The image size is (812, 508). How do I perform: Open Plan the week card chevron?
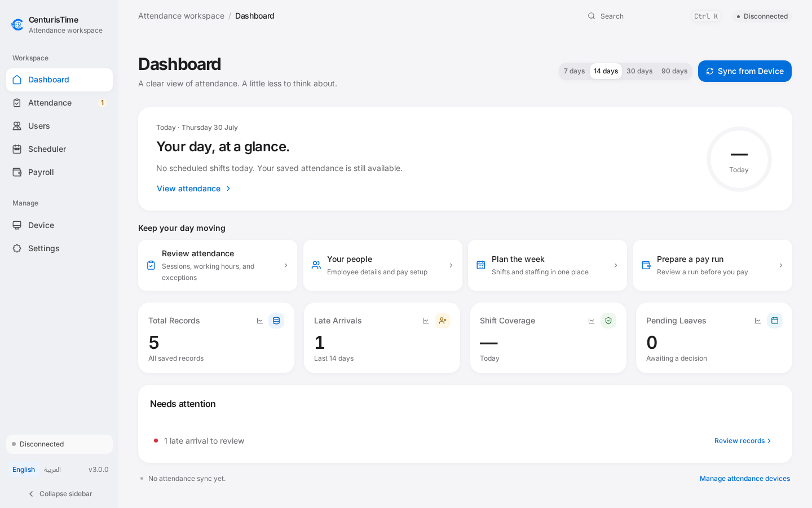tap(616, 265)
